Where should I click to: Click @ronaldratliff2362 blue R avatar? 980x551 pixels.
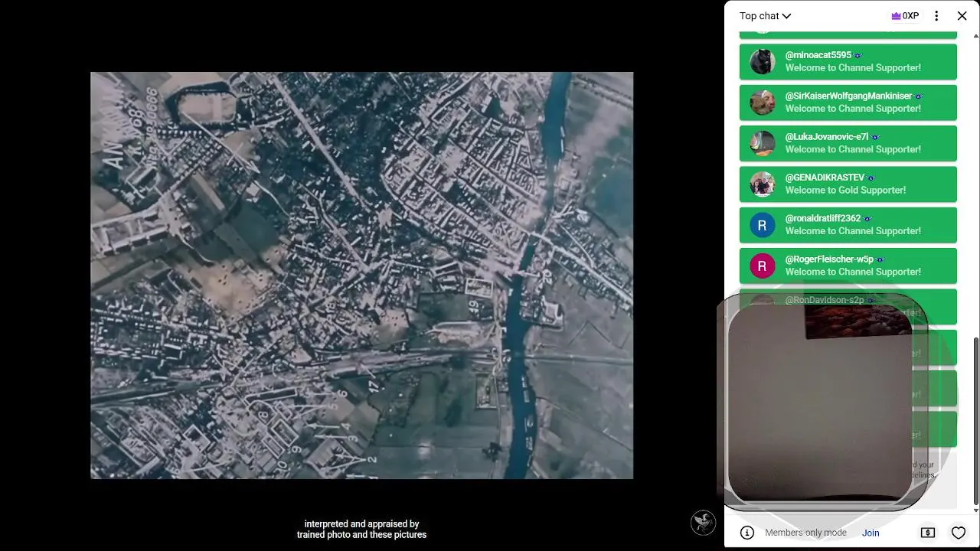coord(762,225)
